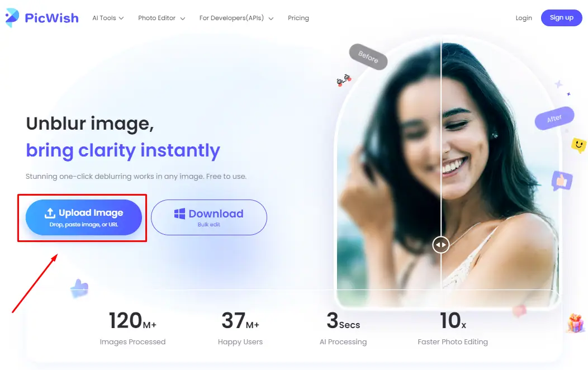This screenshot has width=588, height=370.
Task: Click the Windows logo icon on Download button
Action: 179,214
